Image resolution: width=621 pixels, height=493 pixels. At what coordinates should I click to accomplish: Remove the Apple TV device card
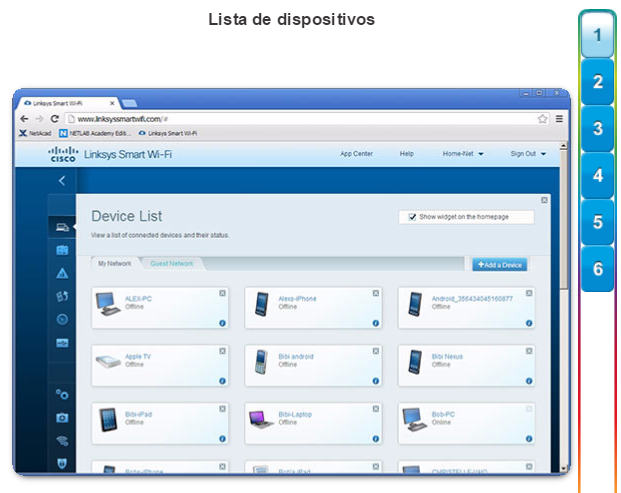222,351
